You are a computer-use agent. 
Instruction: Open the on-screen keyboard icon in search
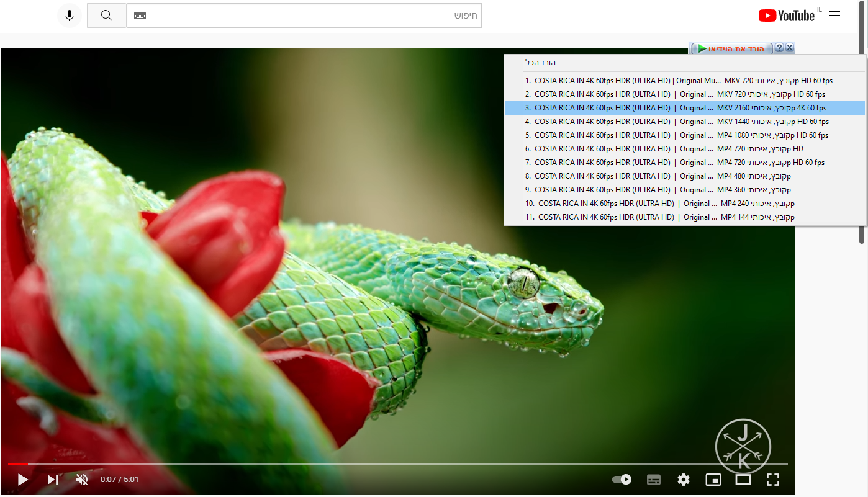pos(140,16)
